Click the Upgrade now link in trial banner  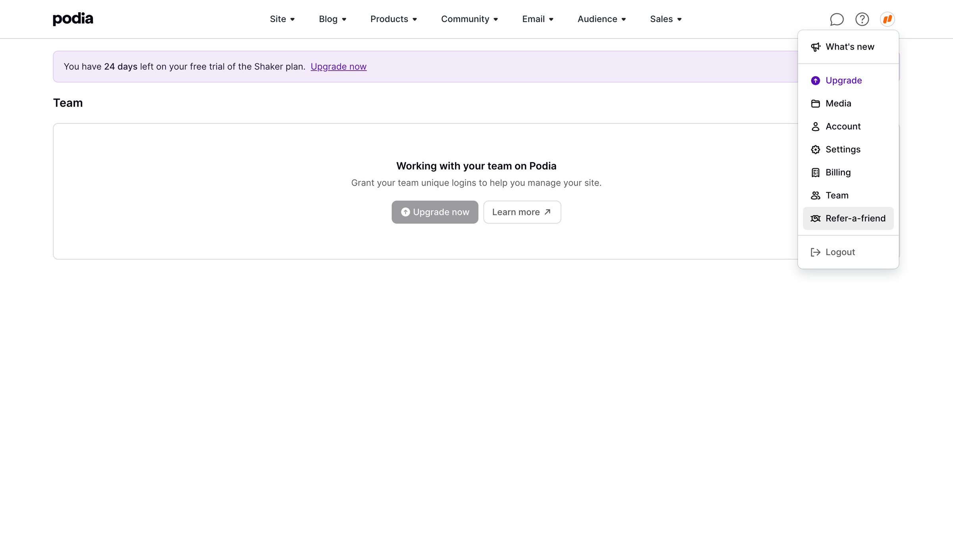click(x=338, y=67)
